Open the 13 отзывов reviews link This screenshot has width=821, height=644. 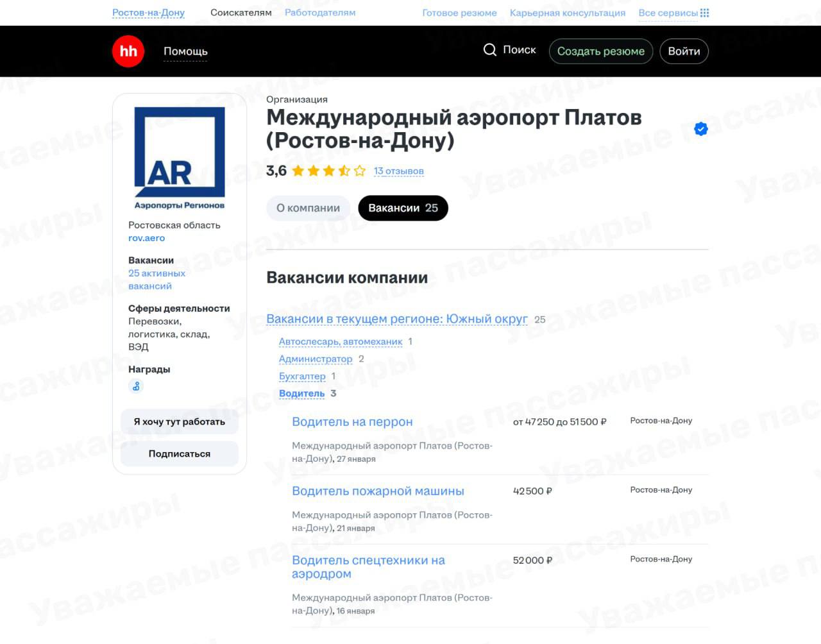[399, 171]
